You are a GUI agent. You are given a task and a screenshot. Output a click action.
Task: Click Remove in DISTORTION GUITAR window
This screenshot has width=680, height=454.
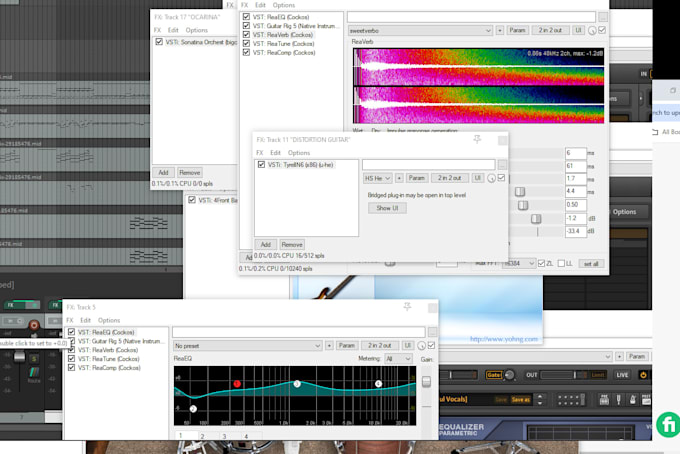(x=292, y=245)
